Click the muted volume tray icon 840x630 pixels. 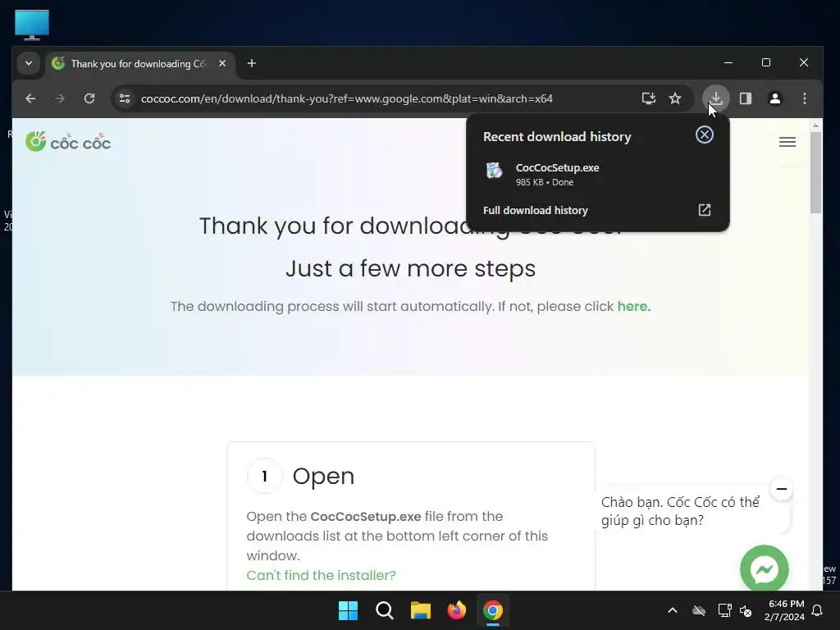point(745,610)
